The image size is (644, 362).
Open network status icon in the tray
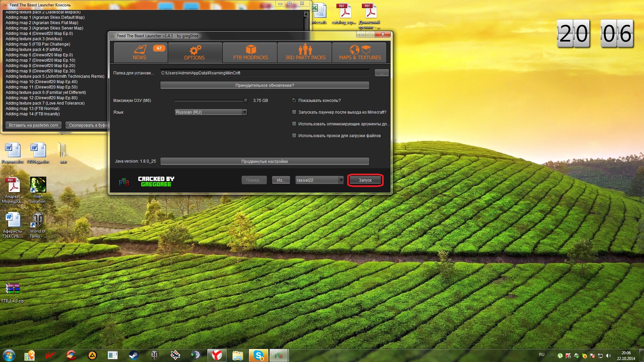[600, 356]
